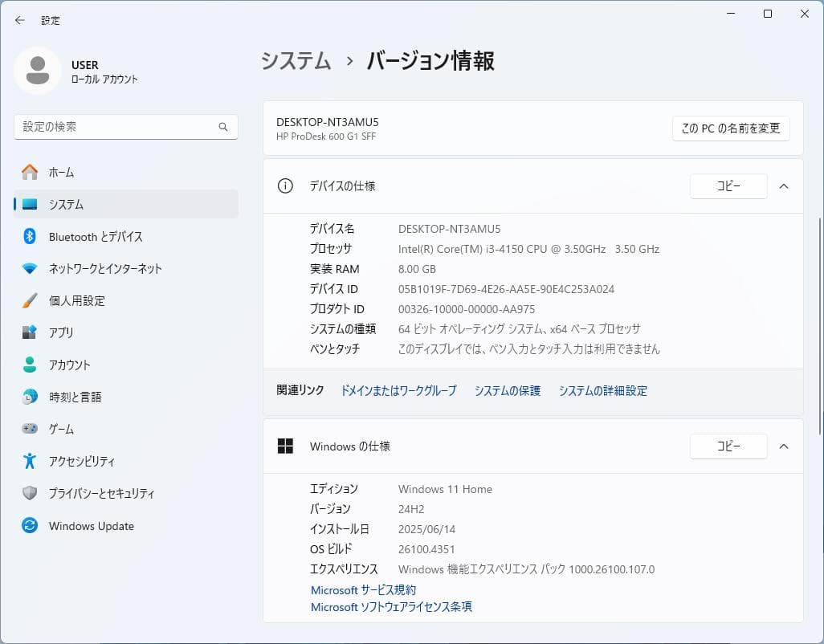Viewport: 824px width, 644px height.
Task: Copy the device specifications with コピー
Action: tap(728, 185)
